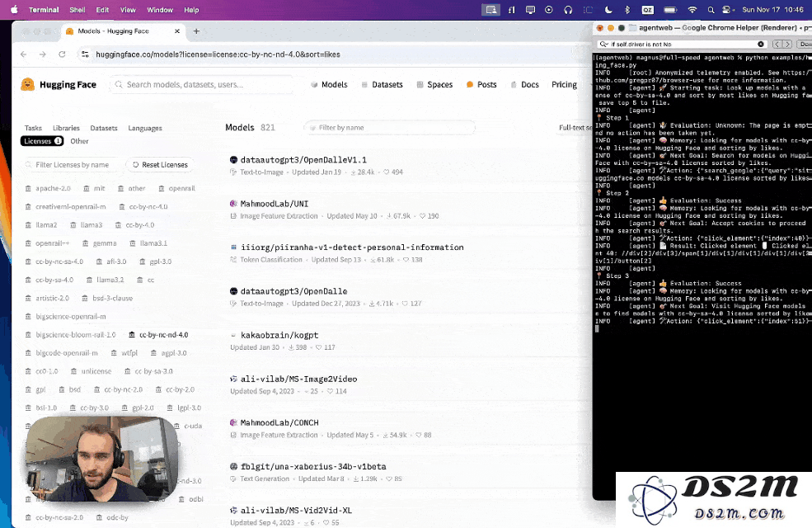Switch to the Tasks filter tab
The image size is (812, 528).
[x=33, y=128]
